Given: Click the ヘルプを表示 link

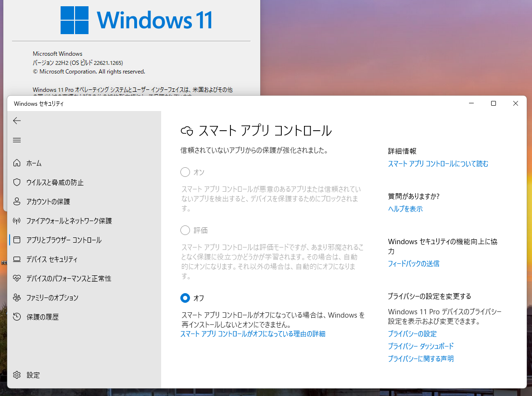Looking at the screenshot, I should (405, 209).
